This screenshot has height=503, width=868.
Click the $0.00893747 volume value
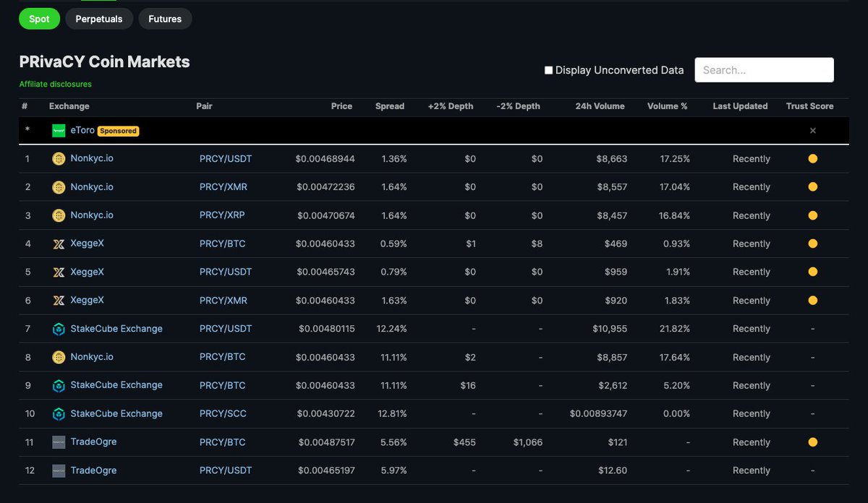coord(598,414)
